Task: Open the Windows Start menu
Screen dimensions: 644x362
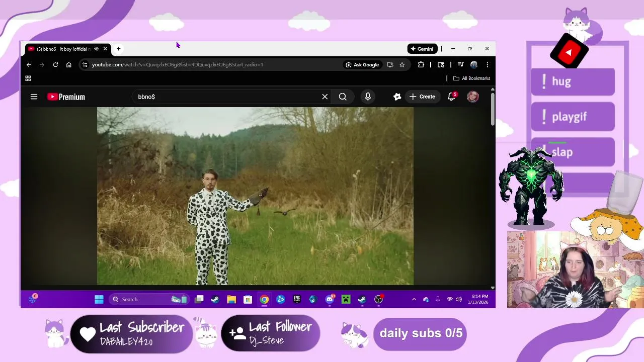Action: click(x=99, y=299)
